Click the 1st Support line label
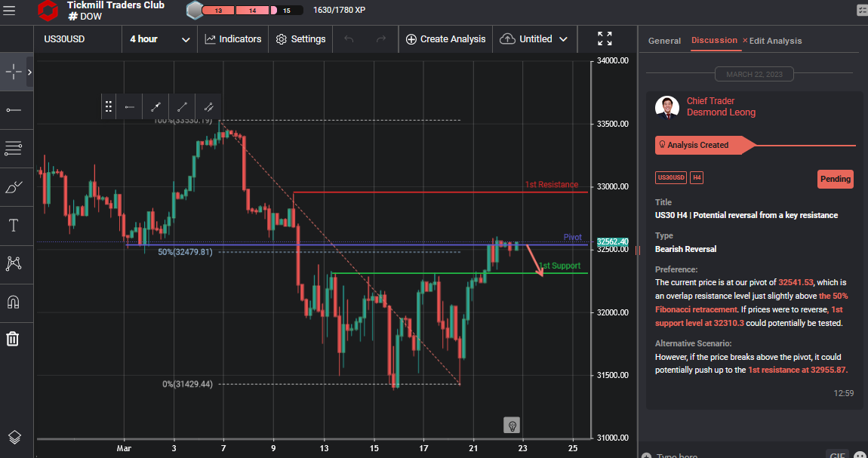Image resolution: width=868 pixels, height=458 pixels. coord(559,266)
